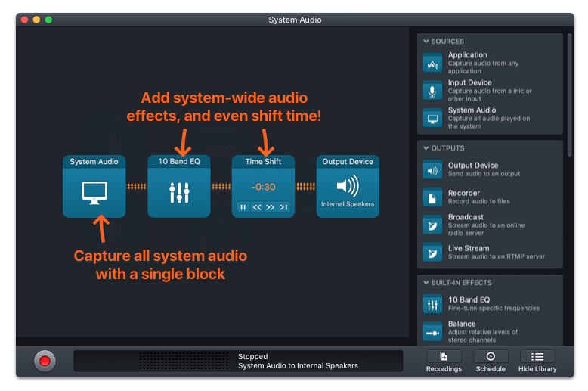This screenshot has width=588, height=391.
Task: Select the Broadcast icon in Outputs
Action: pos(432,225)
